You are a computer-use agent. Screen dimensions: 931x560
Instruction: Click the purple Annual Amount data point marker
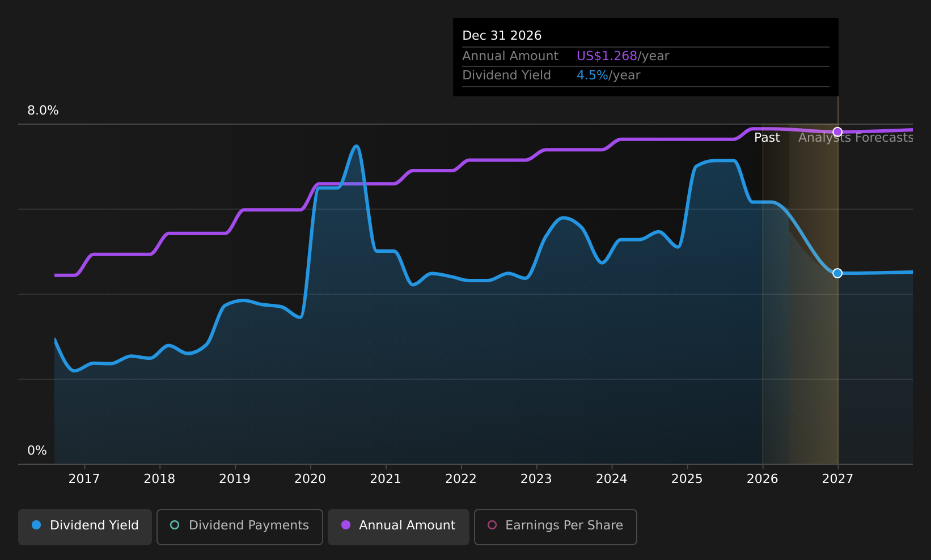point(837,132)
